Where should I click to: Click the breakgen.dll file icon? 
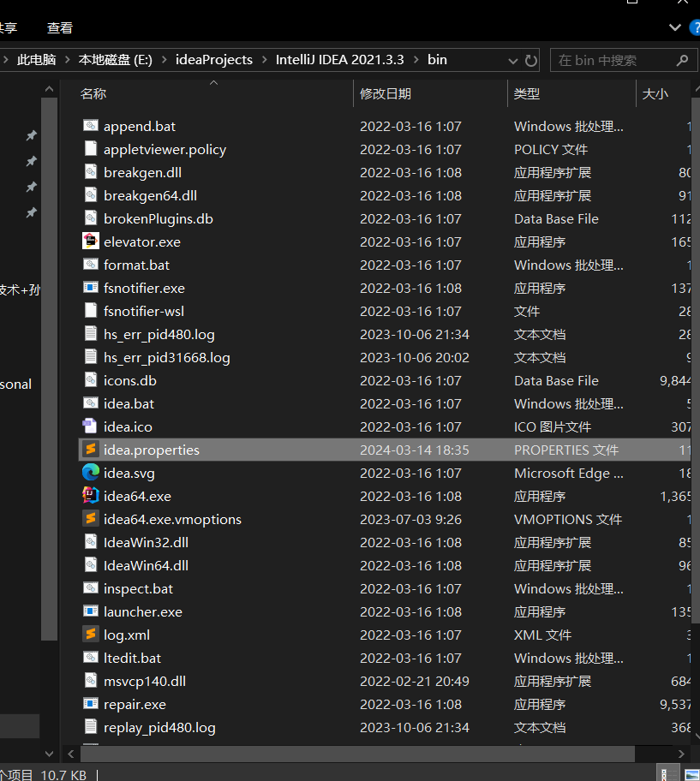coord(90,172)
